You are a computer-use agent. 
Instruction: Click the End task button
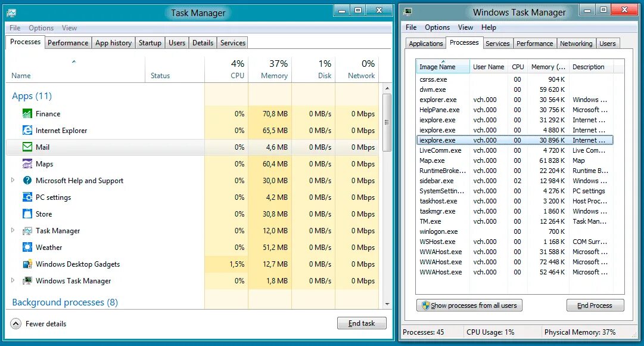(x=362, y=323)
